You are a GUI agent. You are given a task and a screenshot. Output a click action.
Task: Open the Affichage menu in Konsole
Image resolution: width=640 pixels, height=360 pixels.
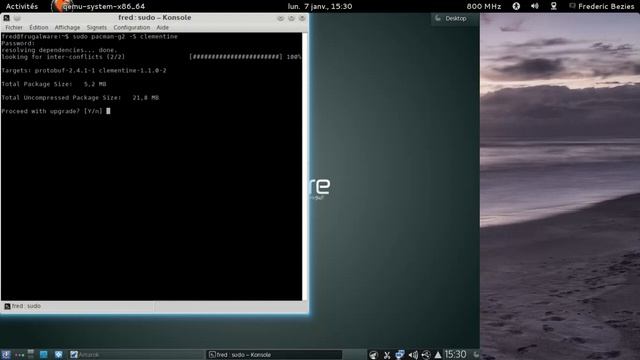pyautogui.click(x=67, y=27)
